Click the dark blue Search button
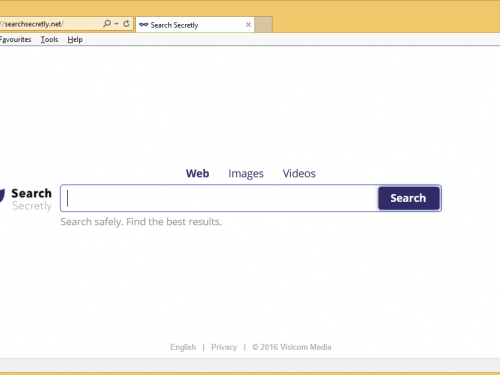This screenshot has height=375, width=500. click(x=409, y=198)
